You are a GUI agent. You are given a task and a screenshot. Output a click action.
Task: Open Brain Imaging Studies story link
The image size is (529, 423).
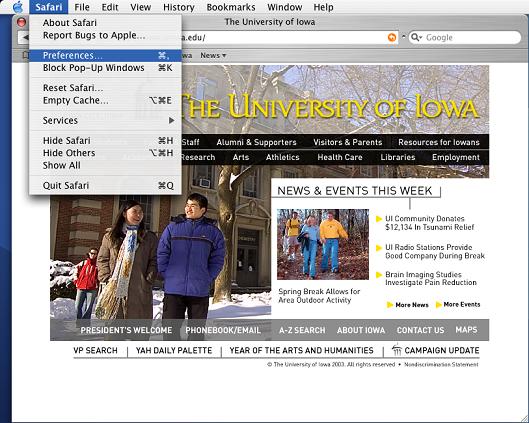431,279
